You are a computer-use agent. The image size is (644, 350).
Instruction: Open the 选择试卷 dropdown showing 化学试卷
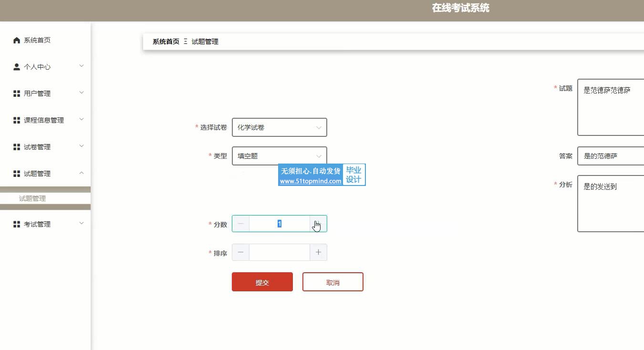click(279, 127)
